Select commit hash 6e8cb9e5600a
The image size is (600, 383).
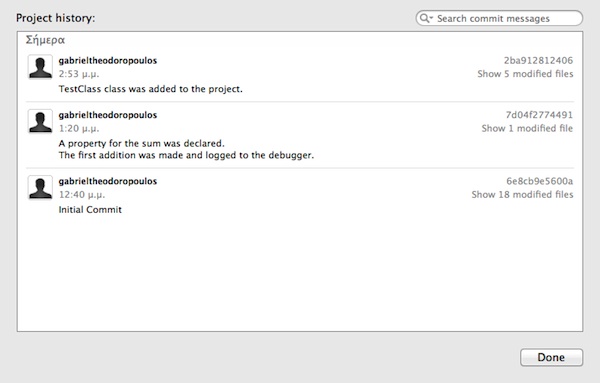(x=540, y=181)
